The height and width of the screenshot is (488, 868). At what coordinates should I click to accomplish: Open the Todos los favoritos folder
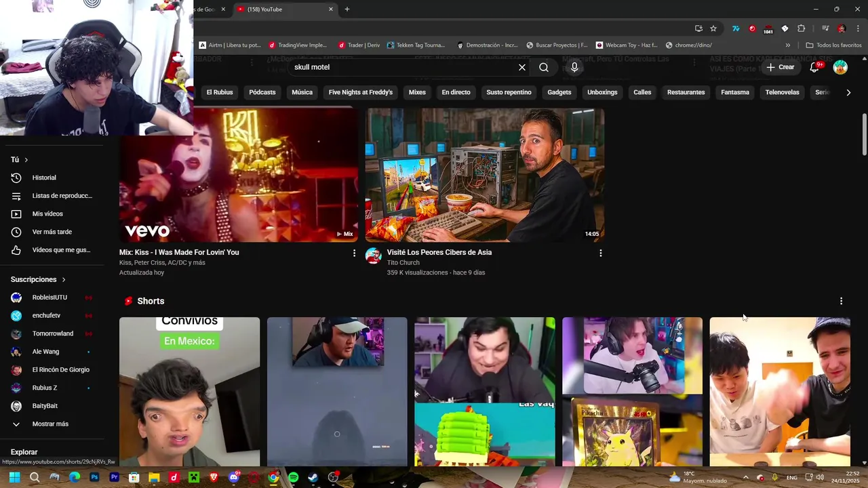[x=833, y=45]
